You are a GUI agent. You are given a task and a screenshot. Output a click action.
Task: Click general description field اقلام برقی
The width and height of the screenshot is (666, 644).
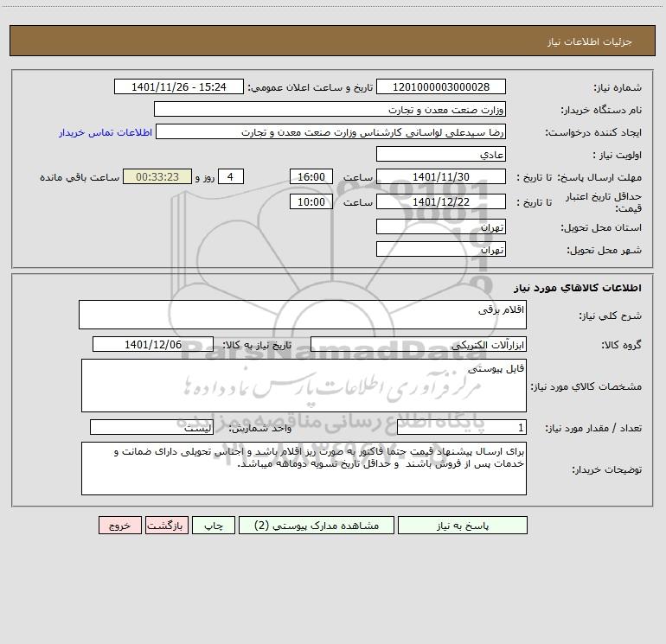click(303, 315)
